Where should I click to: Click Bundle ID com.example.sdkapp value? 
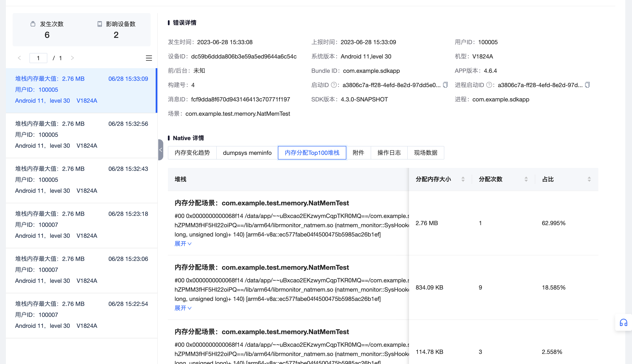[371, 71]
